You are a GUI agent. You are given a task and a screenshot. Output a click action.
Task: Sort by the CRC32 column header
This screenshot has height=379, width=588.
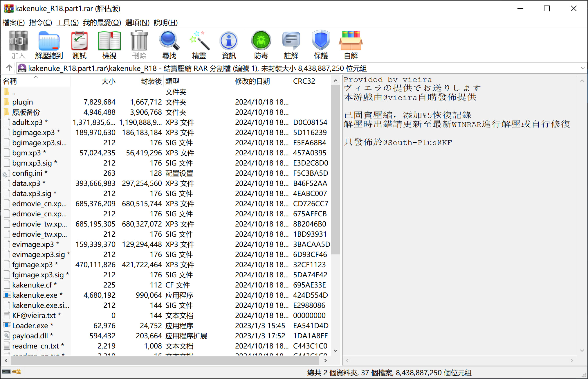tap(304, 81)
